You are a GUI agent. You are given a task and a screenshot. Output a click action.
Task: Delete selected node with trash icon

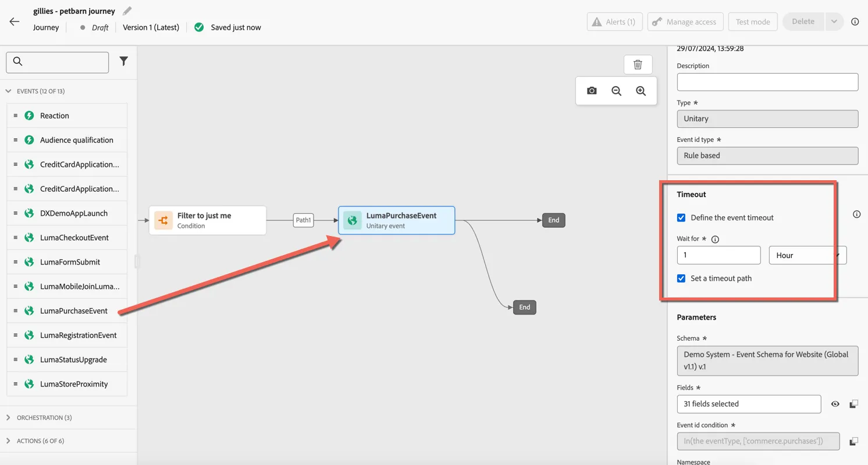click(638, 65)
